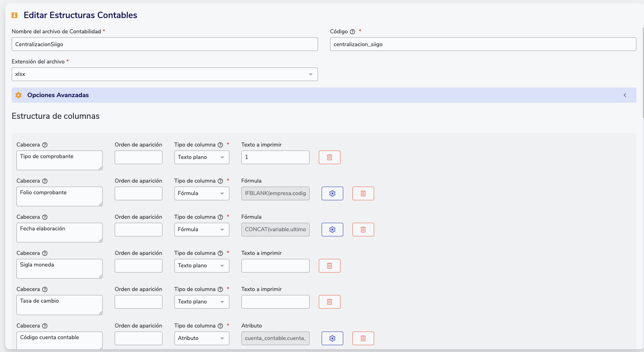The height and width of the screenshot is (352, 644).
Task: Delete the Código cuenta contable row
Action: click(363, 338)
